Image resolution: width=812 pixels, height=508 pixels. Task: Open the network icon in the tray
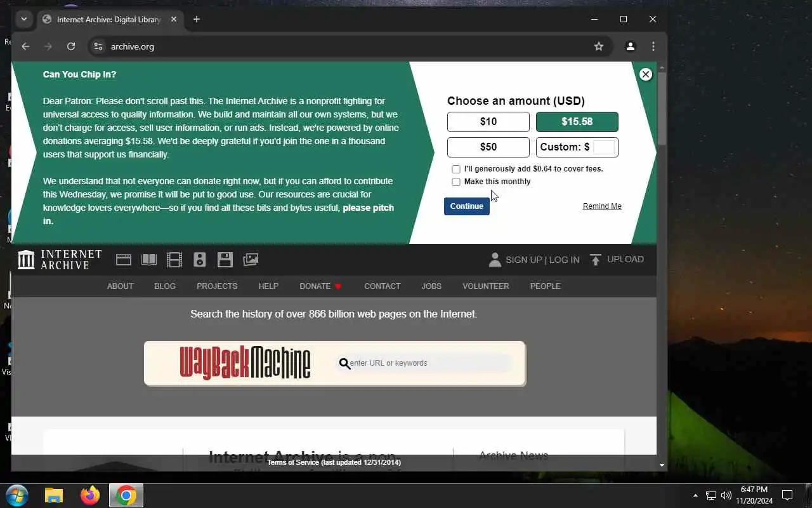click(711, 495)
